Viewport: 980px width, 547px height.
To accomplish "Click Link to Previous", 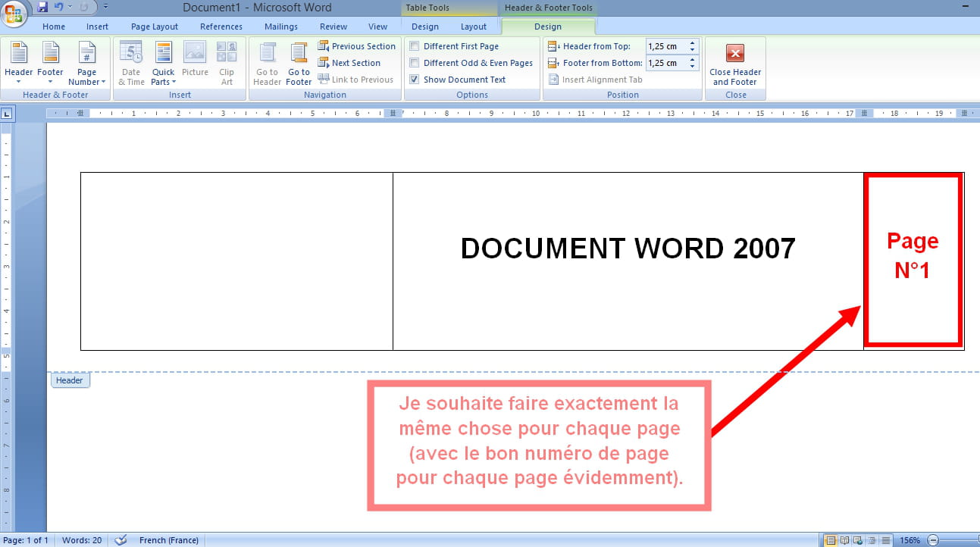I will click(x=355, y=80).
